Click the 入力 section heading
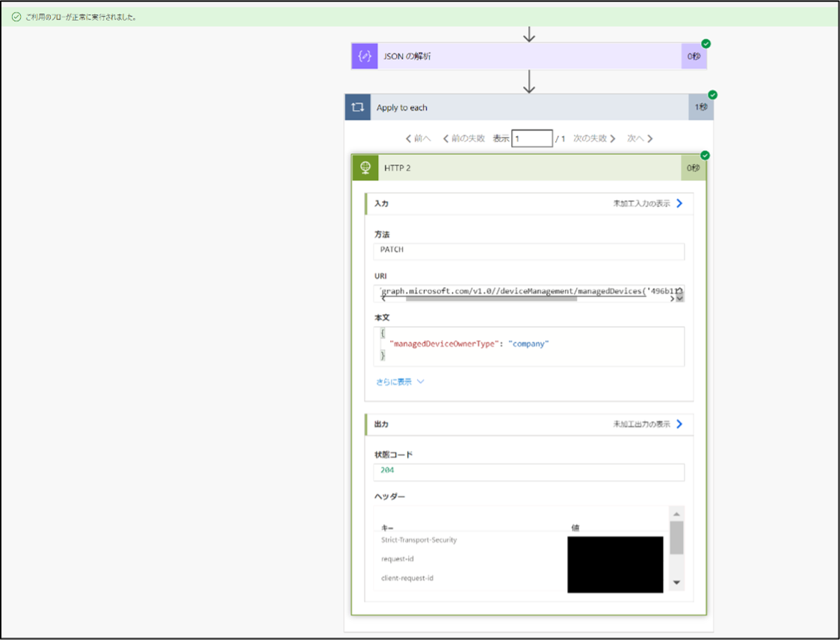 coord(381,203)
